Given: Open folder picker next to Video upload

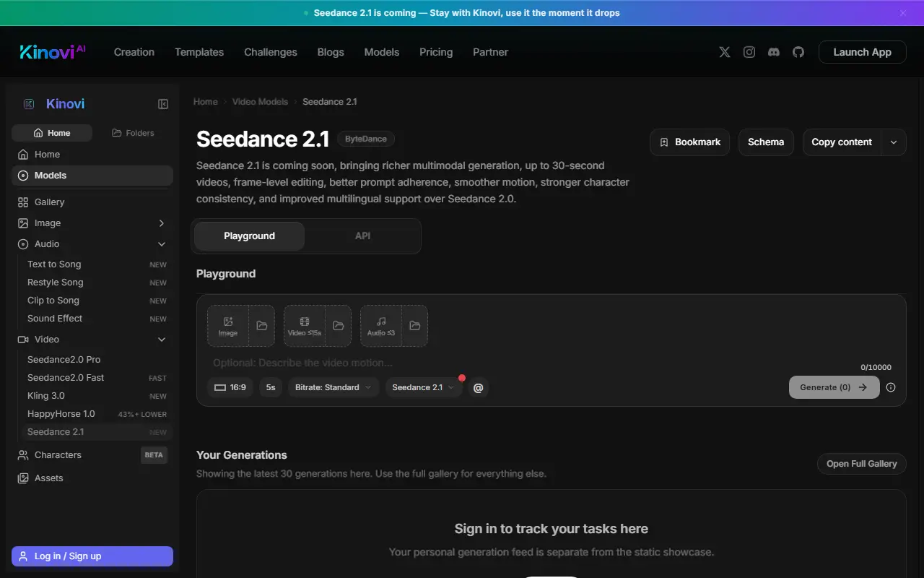Looking at the screenshot, I should pos(338,326).
